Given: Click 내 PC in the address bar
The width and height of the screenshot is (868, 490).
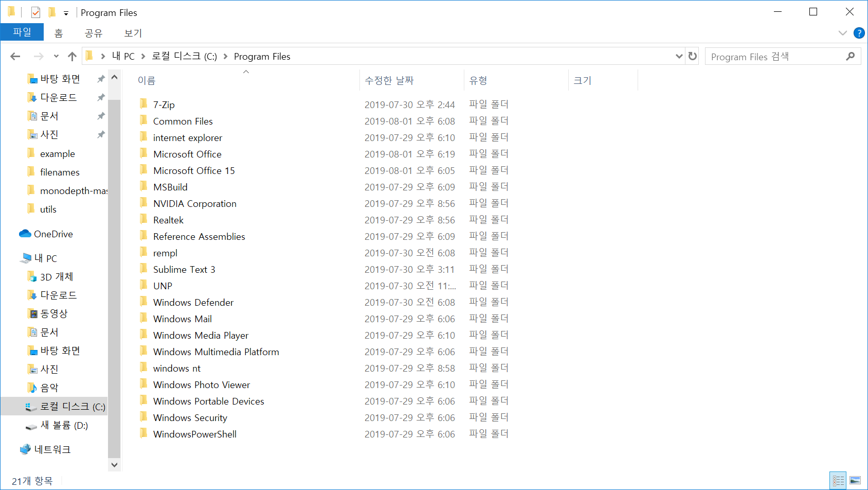Looking at the screenshot, I should [123, 56].
